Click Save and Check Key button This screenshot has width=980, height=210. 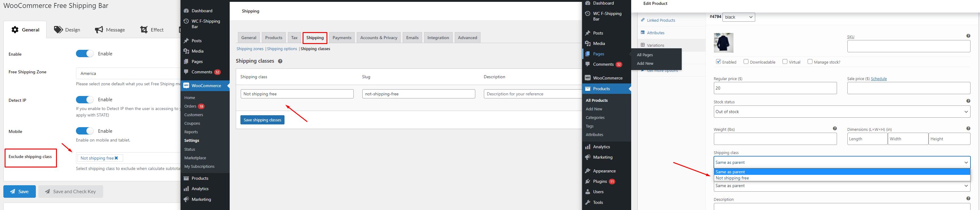[71, 191]
